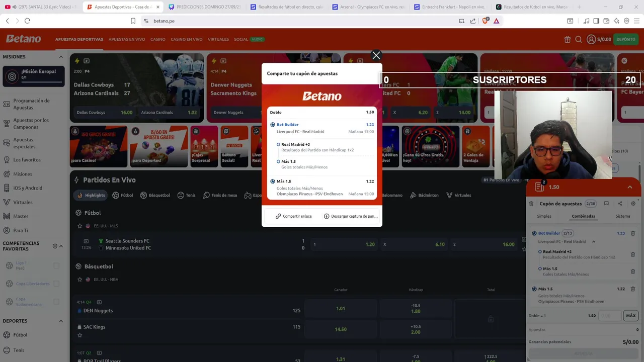Check the Copa Sudamericana checkbox
644x362 pixels.
[56, 302]
